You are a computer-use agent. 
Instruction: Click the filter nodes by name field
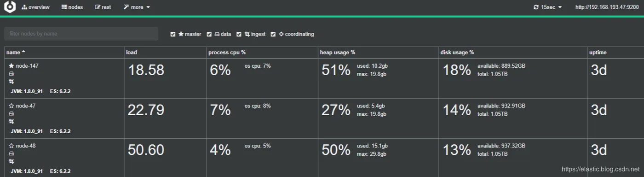[x=81, y=34]
